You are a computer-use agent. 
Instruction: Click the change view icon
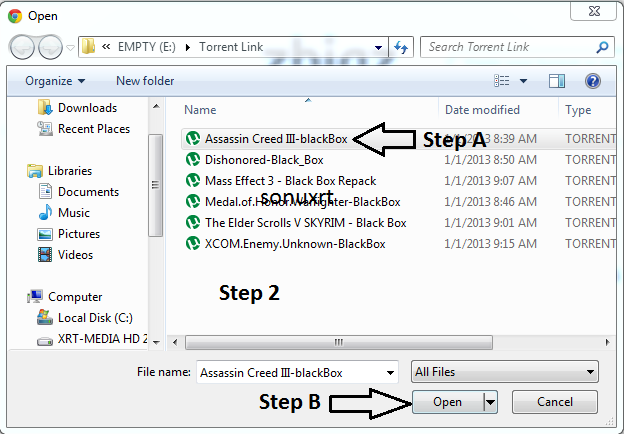pos(501,81)
